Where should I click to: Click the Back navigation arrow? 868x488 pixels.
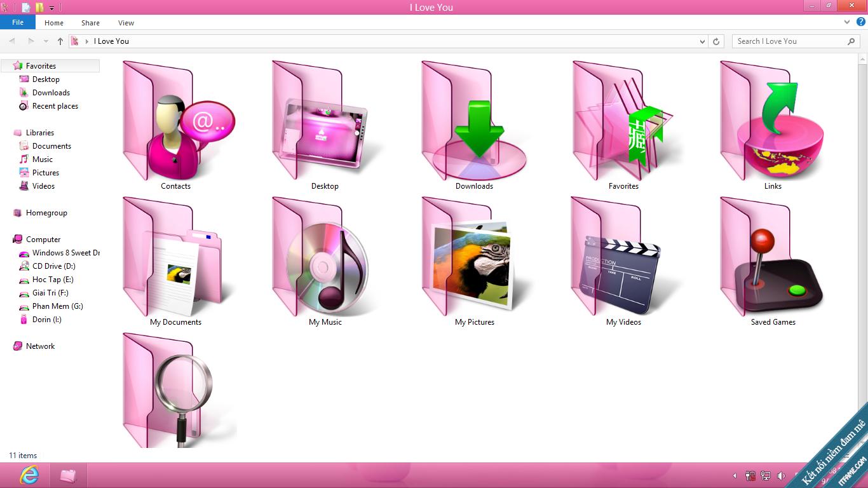(x=12, y=41)
